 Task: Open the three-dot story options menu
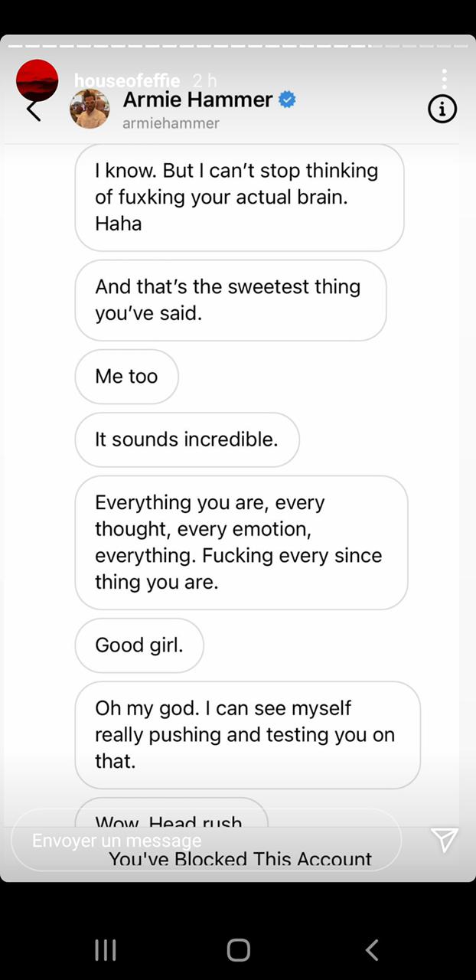[x=444, y=77]
